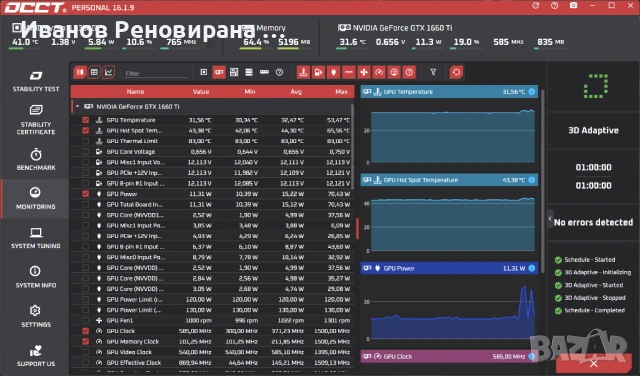Viewport: 640px width, 376px height.
Task: Sort the table by the Min column
Action: coord(250,91)
